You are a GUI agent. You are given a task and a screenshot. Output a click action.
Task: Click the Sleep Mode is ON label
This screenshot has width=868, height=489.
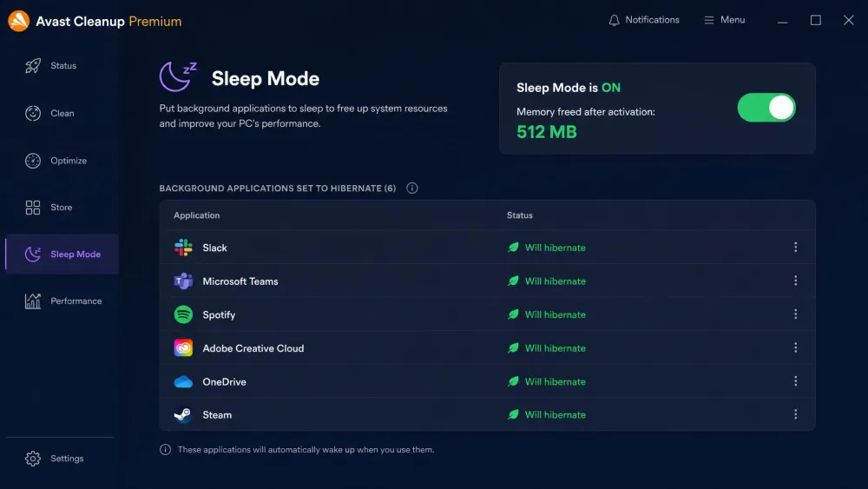click(x=569, y=88)
